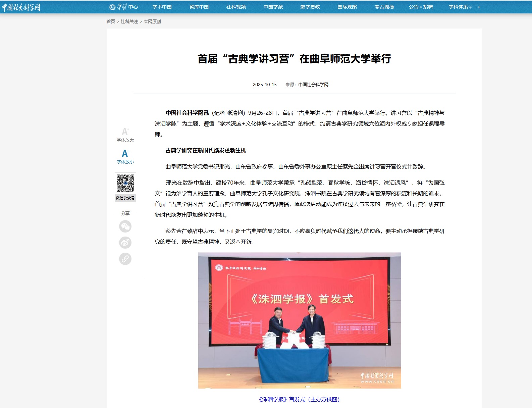The height and width of the screenshot is (408, 532).
Task: Open the 智库中国 nav menu
Action: click(199, 7)
